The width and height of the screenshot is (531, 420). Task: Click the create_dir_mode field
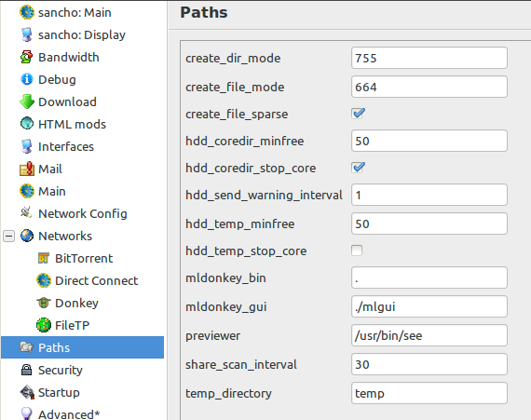click(x=429, y=58)
